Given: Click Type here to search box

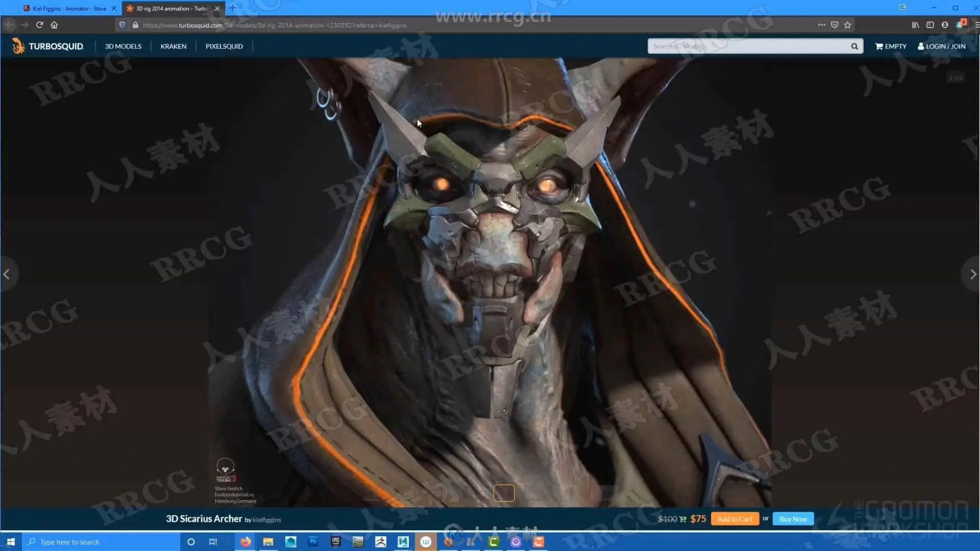Looking at the screenshot, I should point(101,542).
